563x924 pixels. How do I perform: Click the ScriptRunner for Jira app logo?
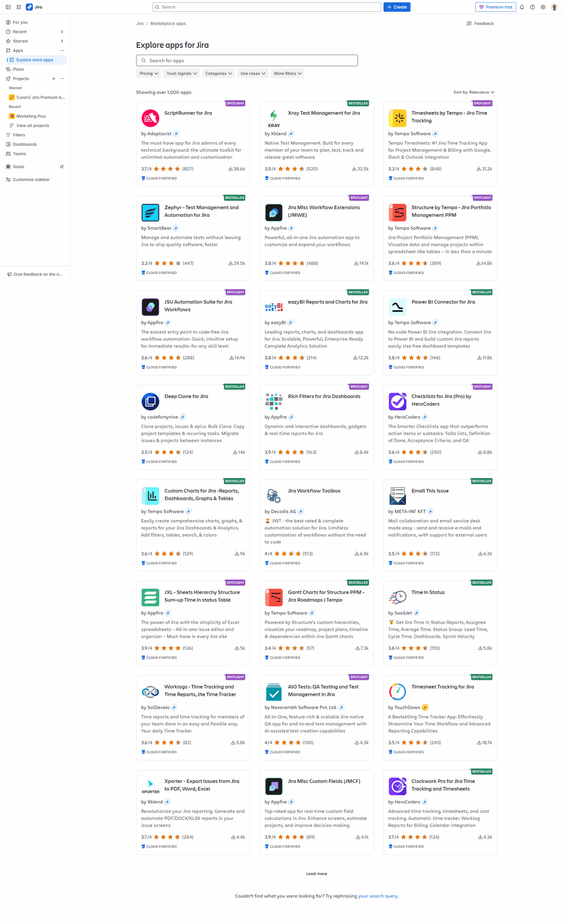[150, 118]
